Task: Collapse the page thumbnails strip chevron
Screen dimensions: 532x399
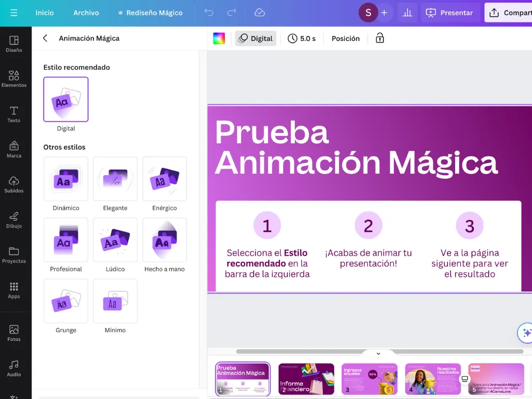Action: pyautogui.click(x=378, y=353)
